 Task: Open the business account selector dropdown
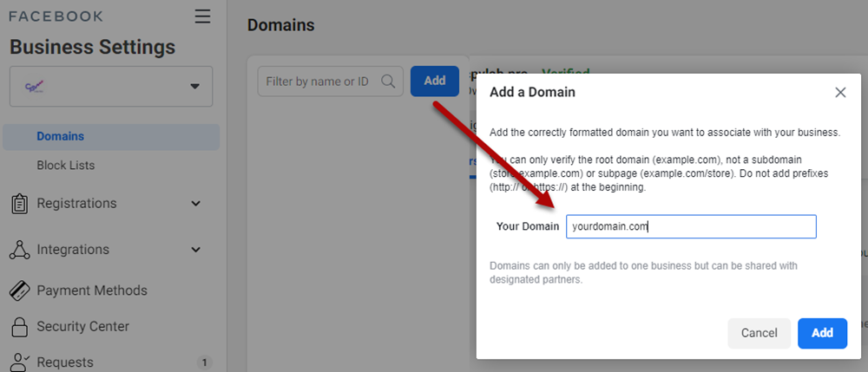(x=111, y=86)
